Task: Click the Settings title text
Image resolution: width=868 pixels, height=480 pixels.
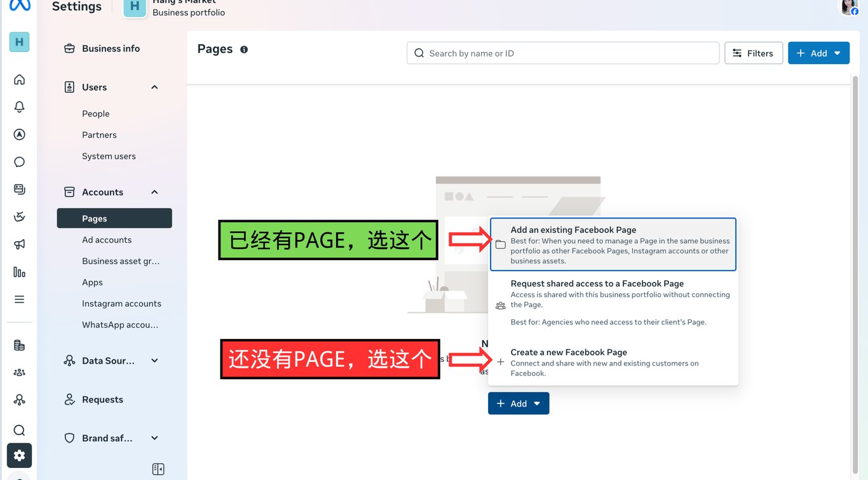Action: 77,6
